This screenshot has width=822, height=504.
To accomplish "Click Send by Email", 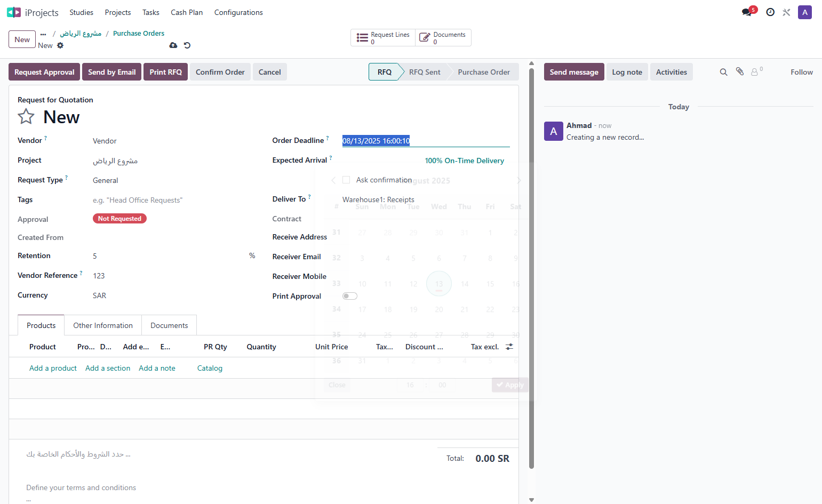I will coord(112,72).
